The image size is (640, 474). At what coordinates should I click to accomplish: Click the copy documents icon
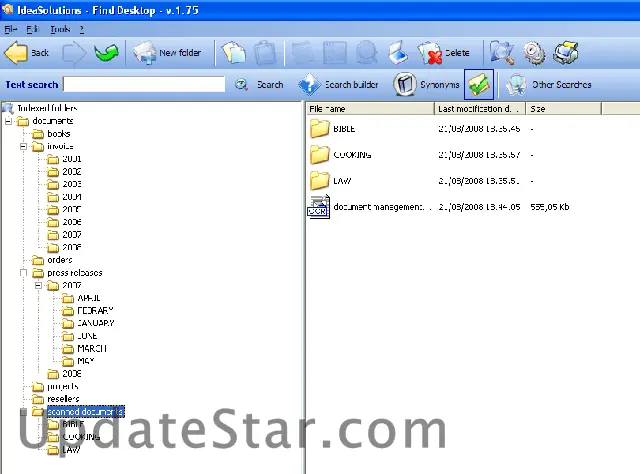pyautogui.click(x=234, y=53)
